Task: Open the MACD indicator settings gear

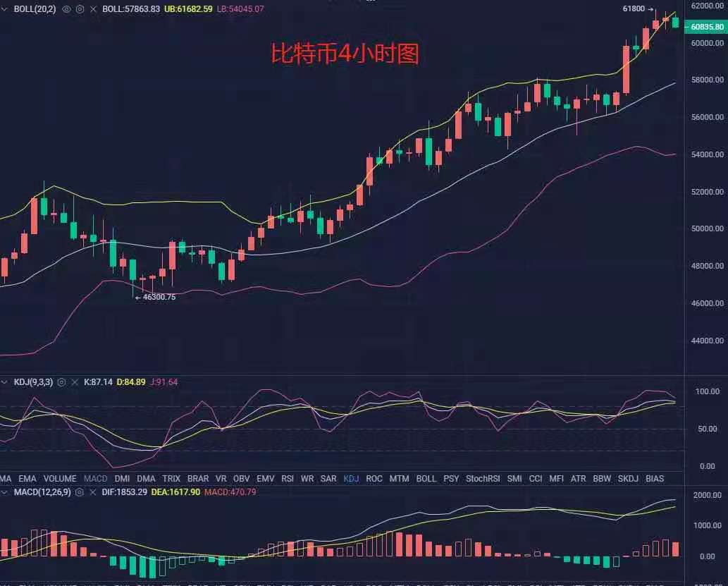Action: [x=78, y=492]
